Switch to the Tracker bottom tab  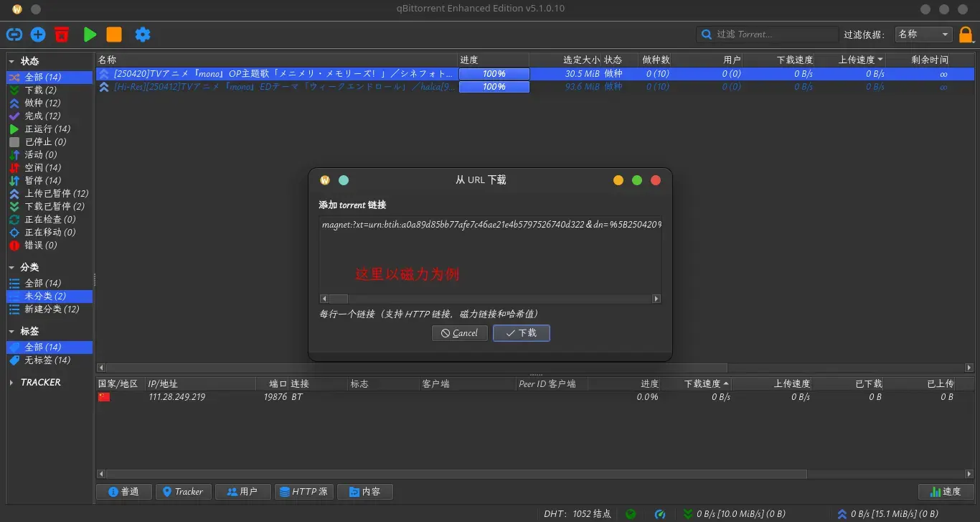[183, 492]
